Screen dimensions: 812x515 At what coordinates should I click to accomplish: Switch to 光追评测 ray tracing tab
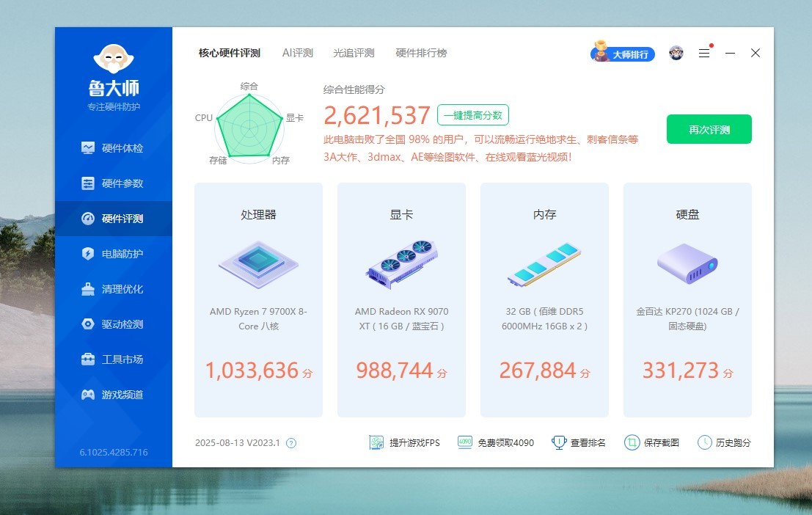[354, 53]
